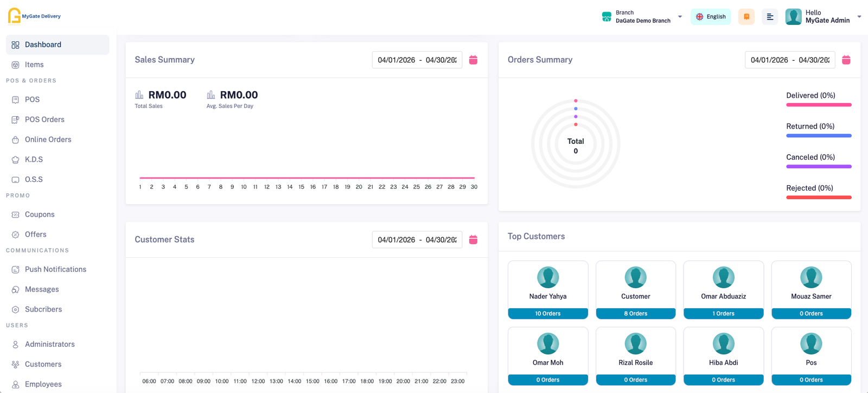This screenshot has width=868, height=393.
Task: Select K.D.S from sidebar
Action: pos(34,160)
